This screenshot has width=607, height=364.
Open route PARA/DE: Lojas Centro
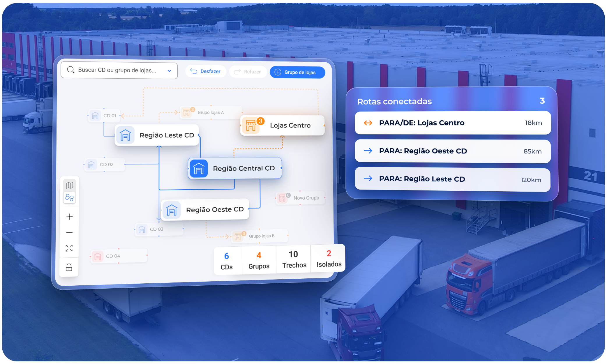tap(453, 123)
